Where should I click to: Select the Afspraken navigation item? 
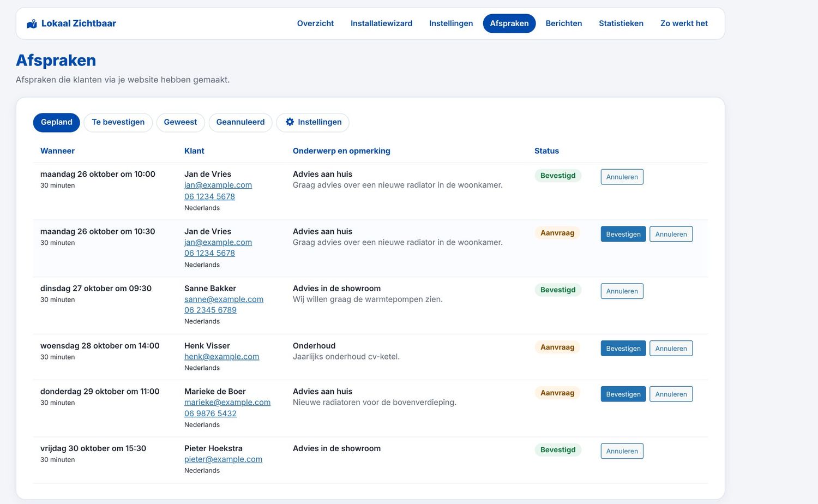509,23
